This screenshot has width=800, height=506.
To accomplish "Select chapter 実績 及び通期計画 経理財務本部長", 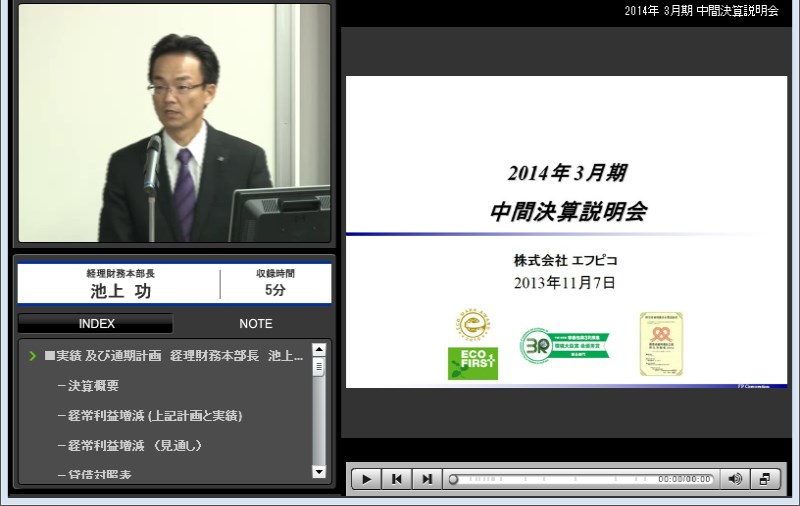I will tap(173, 356).
